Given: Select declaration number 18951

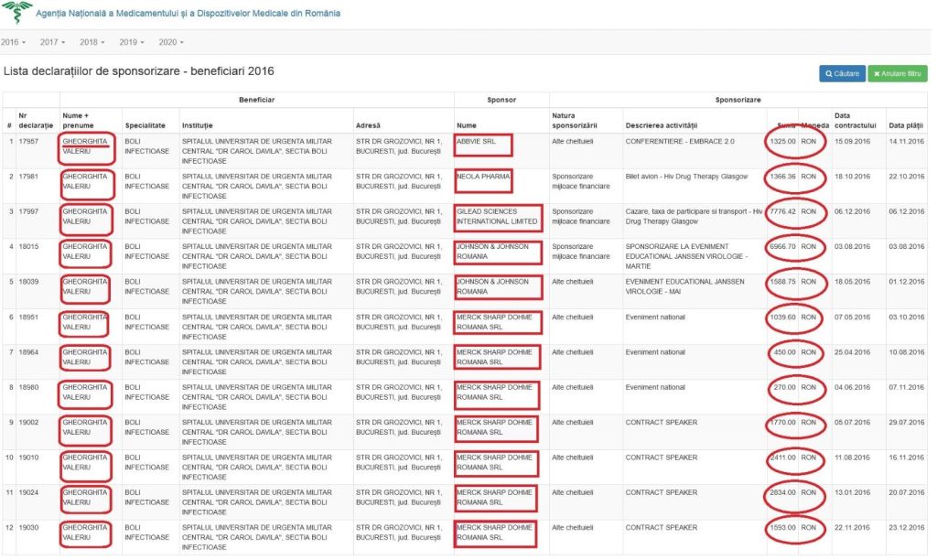Looking at the screenshot, I should 28,318.
